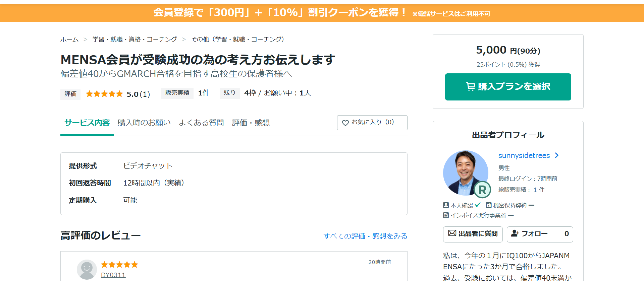Viewport: 644px width, 281px height.
Task: Click the 男性 gender text
Action: (504, 168)
